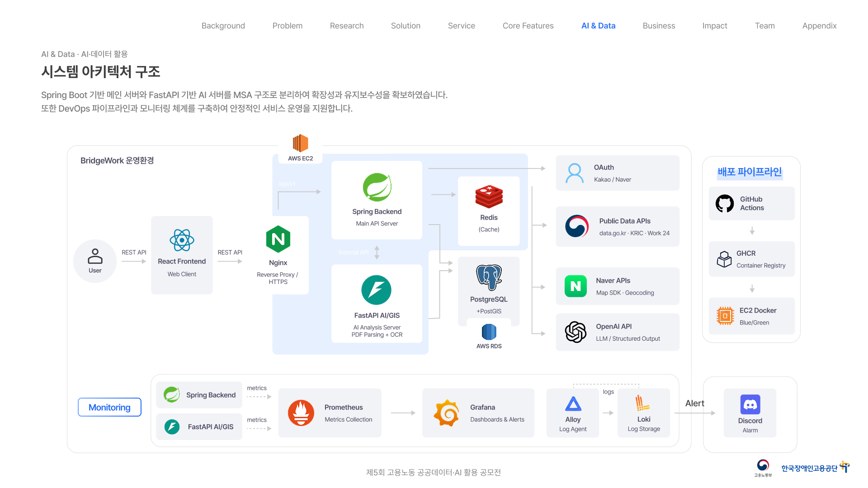Select the Solution tab
Viewport: 868px width, 488px height.
click(406, 26)
